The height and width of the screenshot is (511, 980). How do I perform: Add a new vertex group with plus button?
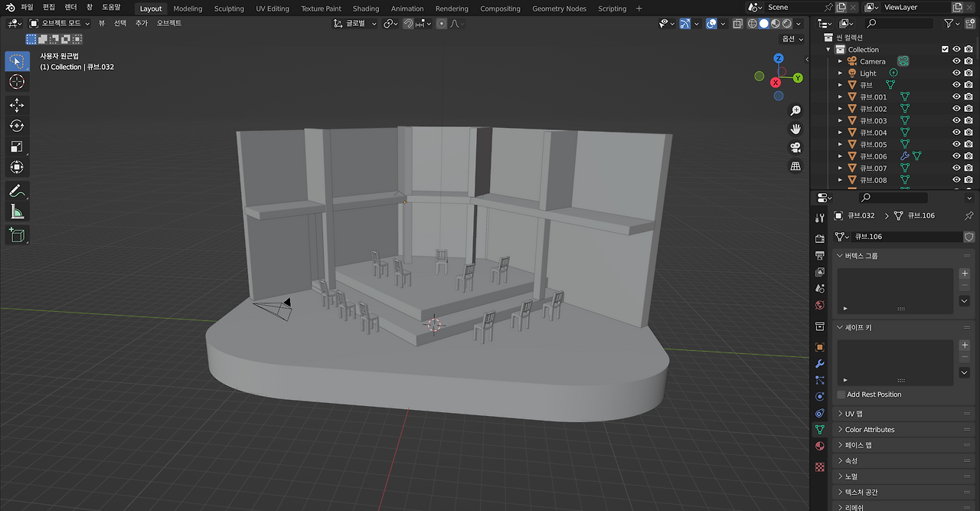964,274
